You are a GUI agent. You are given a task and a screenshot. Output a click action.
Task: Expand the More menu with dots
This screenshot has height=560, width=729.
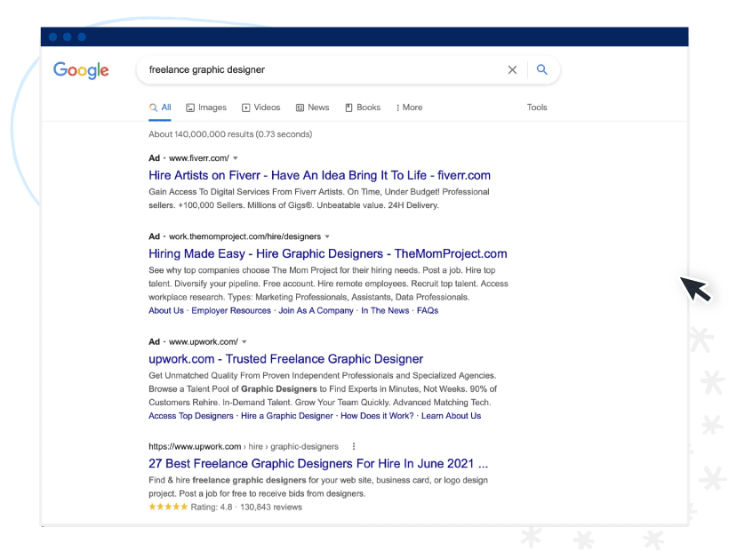[409, 108]
